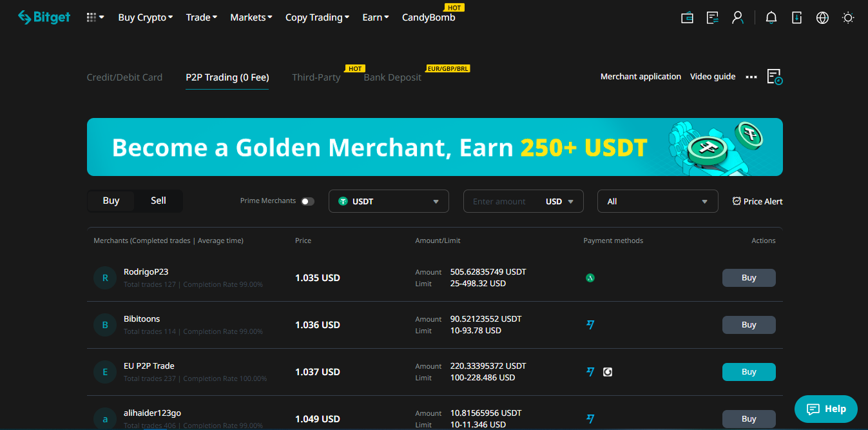Image resolution: width=868 pixels, height=430 pixels.
Task: Switch to the Bank Deposit tab
Action: click(392, 77)
